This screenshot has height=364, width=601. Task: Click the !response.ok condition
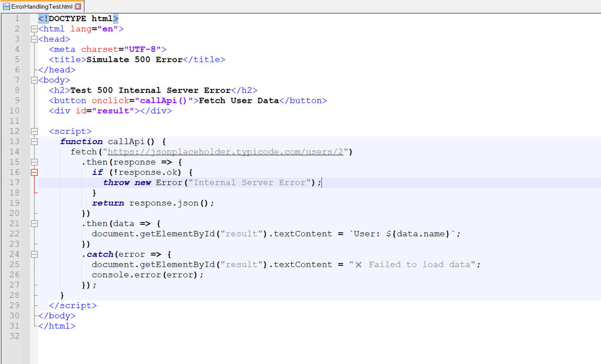click(x=148, y=172)
